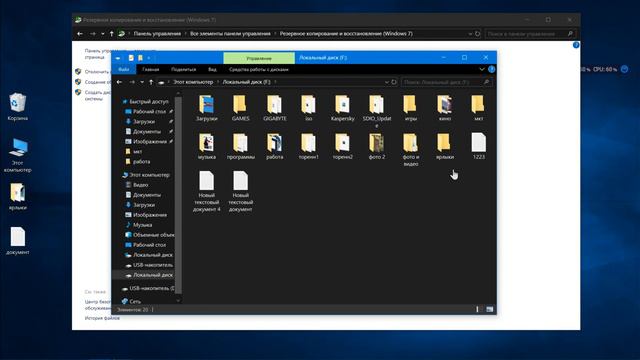640x360 pixels.
Task: Go up one level in Explorer
Action: point(151,82)
